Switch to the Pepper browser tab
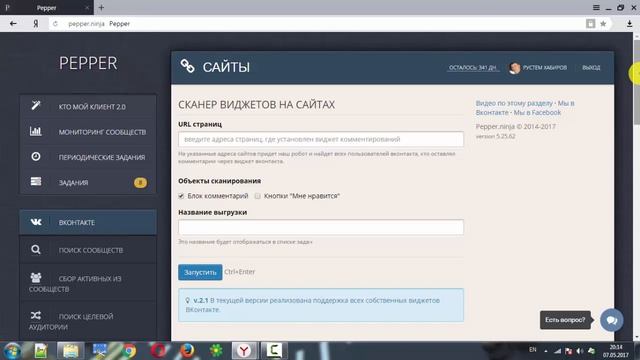 coord(47,7)
